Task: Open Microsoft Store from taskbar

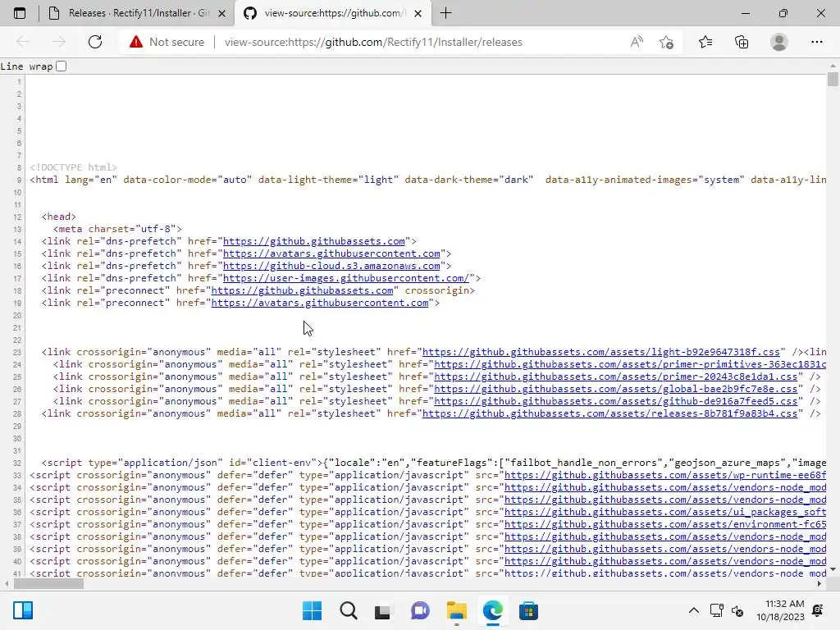Action: [528, 610]
